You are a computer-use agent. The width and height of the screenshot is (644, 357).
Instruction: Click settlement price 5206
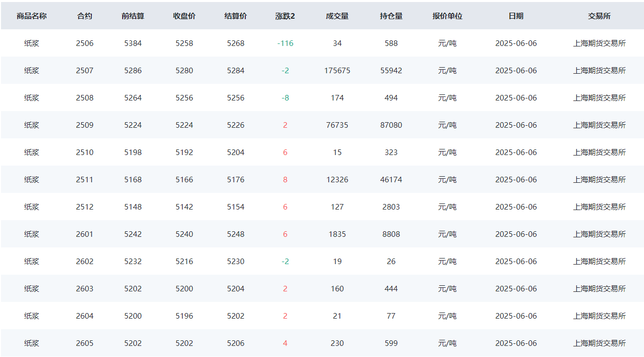click(x=236, y=343)
